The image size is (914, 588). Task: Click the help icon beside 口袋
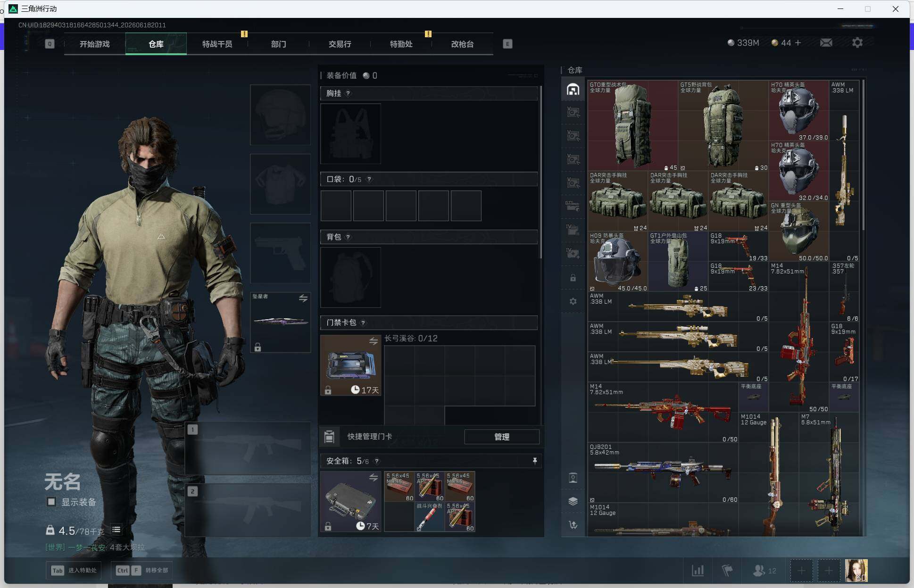coord(369,179)
